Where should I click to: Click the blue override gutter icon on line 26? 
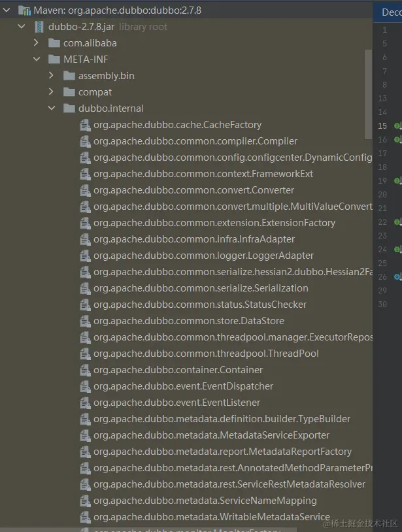(397, 277)
